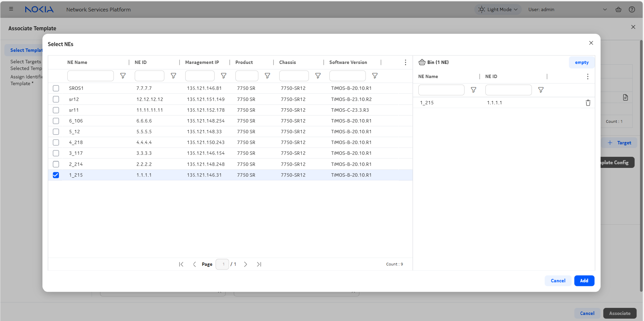This screenshot has width=644, height=321.
Task: Sort by Chassis column header
Action: (x=287, y=62)
